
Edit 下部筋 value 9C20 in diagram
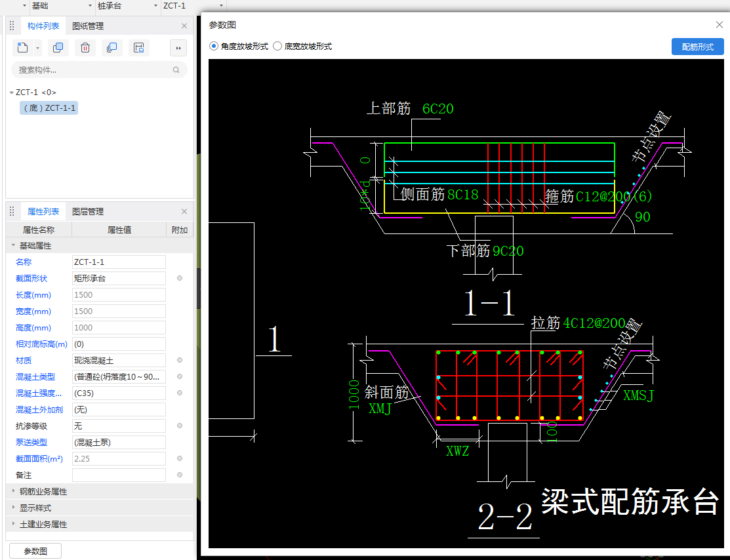(508, 251)
